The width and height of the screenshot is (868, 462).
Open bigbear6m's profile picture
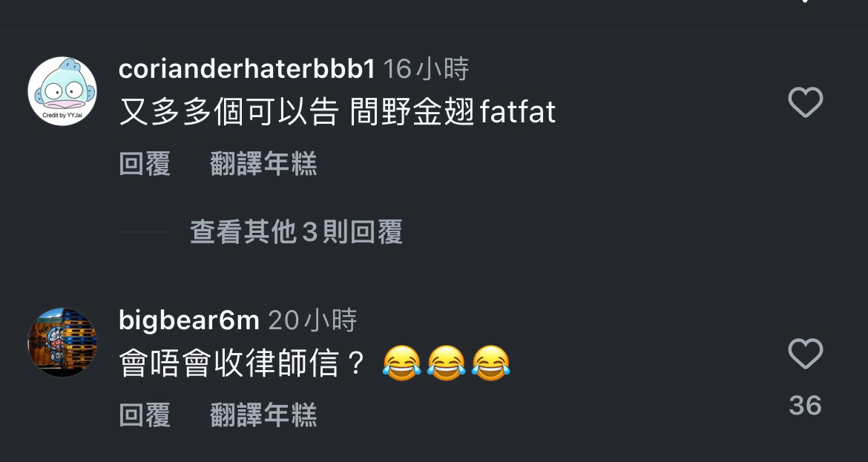pyautogui.click(x=62, y=343)
